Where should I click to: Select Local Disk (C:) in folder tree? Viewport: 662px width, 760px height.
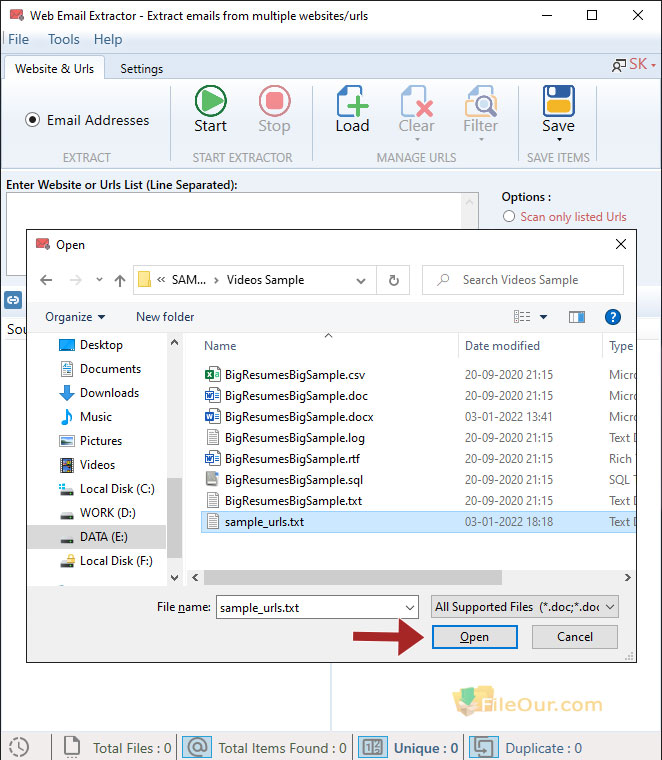point(117,489)
